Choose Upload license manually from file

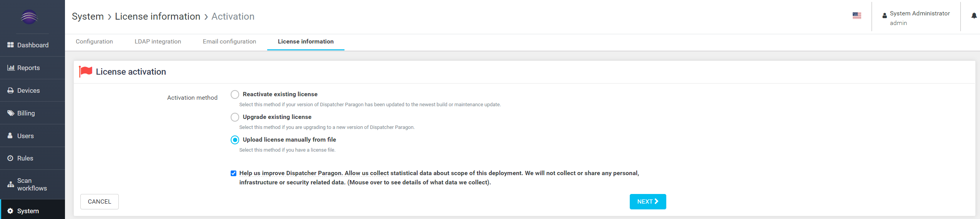(x=235, y=140)
